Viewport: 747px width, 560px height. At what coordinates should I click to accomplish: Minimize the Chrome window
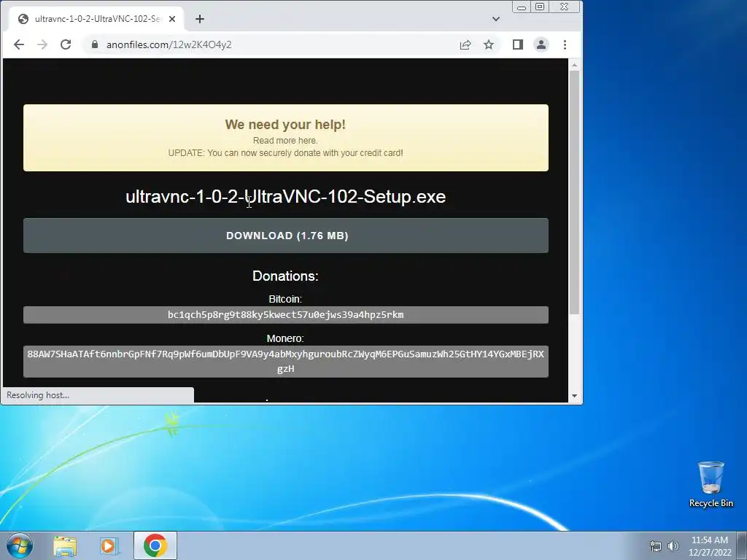tap(522, 7)
